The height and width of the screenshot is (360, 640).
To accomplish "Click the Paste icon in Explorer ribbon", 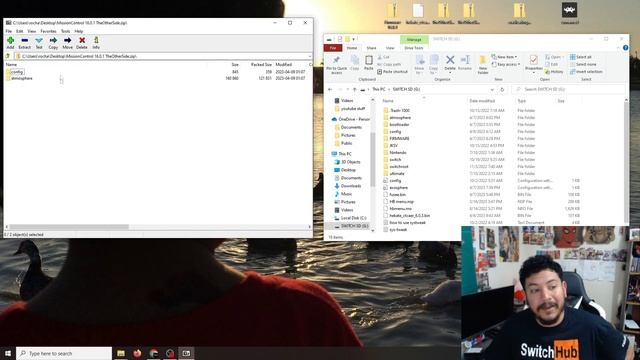I will [369, 60].
